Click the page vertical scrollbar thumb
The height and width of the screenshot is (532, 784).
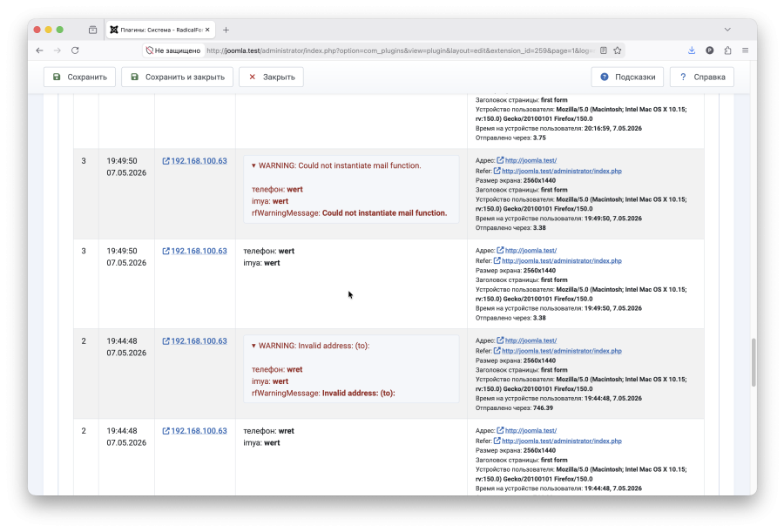[754, 362]
